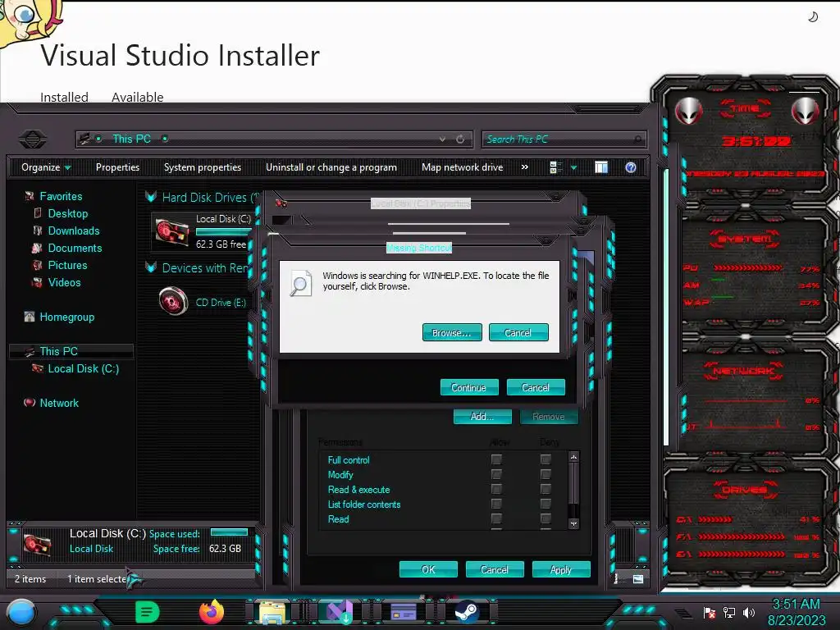Open the view options dropdown arrow

tap(573, 167)
